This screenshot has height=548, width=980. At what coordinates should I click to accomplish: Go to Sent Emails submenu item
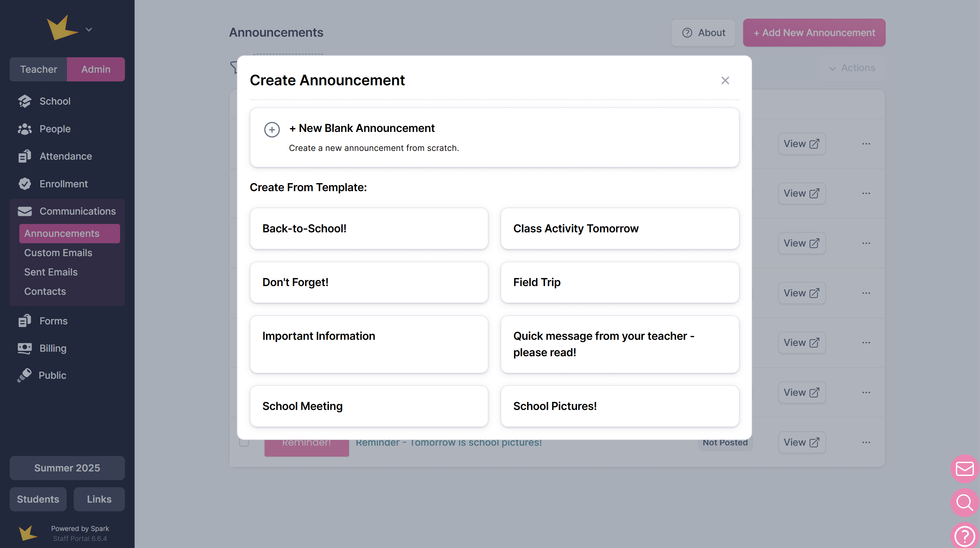pos(51,272)
